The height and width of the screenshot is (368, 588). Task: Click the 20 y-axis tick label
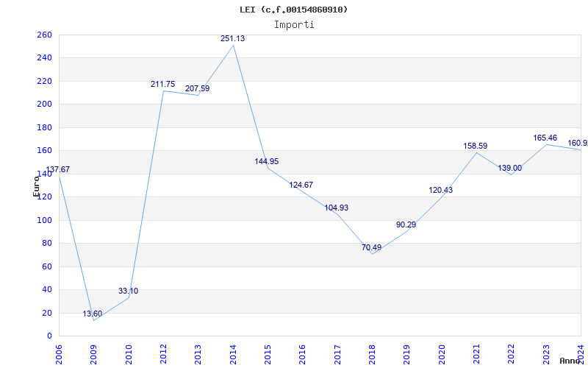click(x=46, y=313)
